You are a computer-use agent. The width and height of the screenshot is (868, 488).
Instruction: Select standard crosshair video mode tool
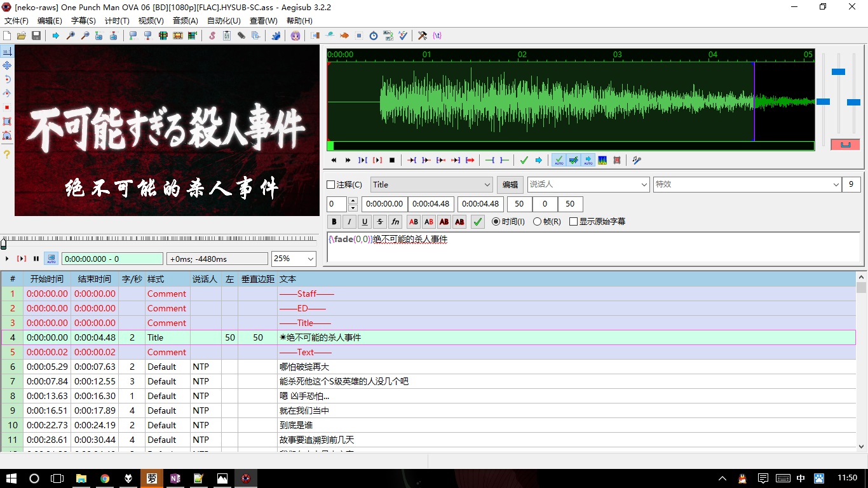(7, 51)
